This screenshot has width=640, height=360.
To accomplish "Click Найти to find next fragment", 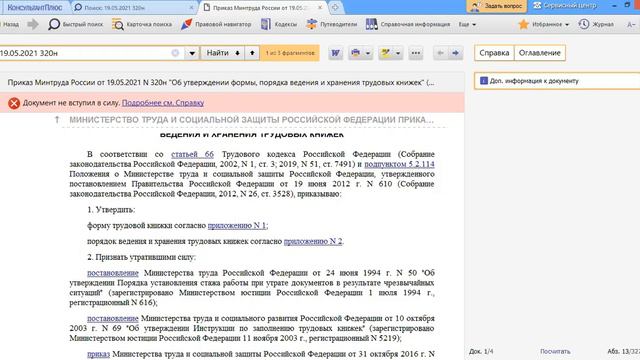I will coord(223,53).
